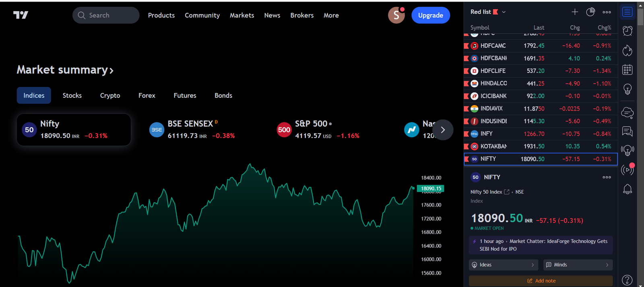Click the red flag on INFY row
The height and width of the screenshot is (287, 644).
point(466,134)
